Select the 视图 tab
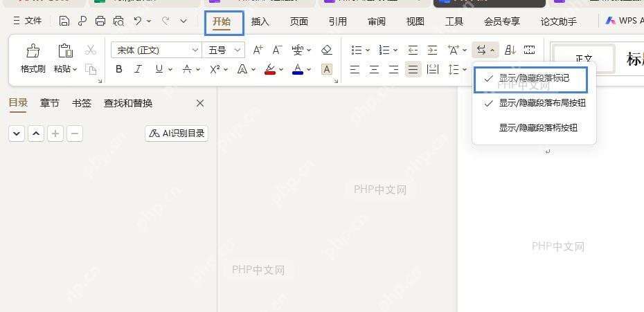644x312 pixels. pyautogui.click(x=415, y=21)
